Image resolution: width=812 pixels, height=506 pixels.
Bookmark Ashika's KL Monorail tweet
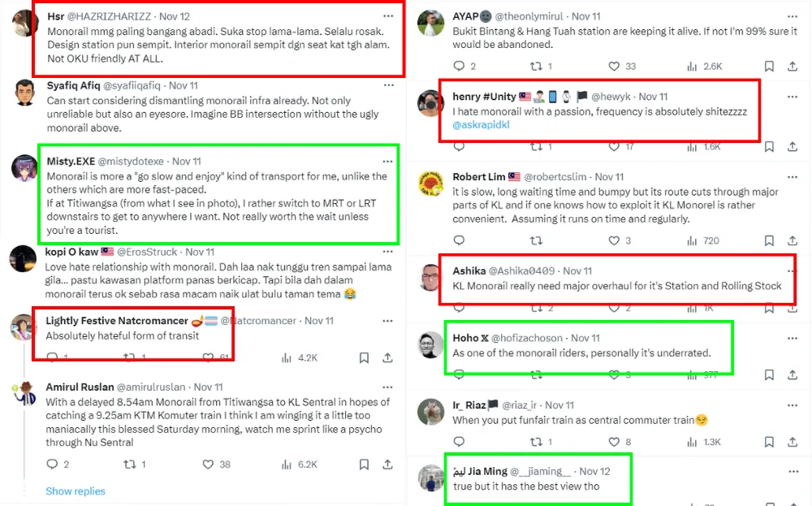768,309
